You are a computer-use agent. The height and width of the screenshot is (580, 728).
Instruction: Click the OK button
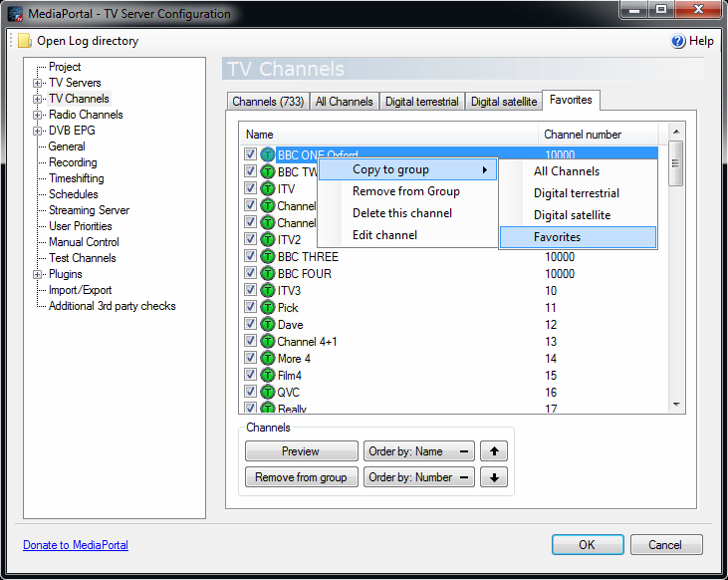click(588, 545)
